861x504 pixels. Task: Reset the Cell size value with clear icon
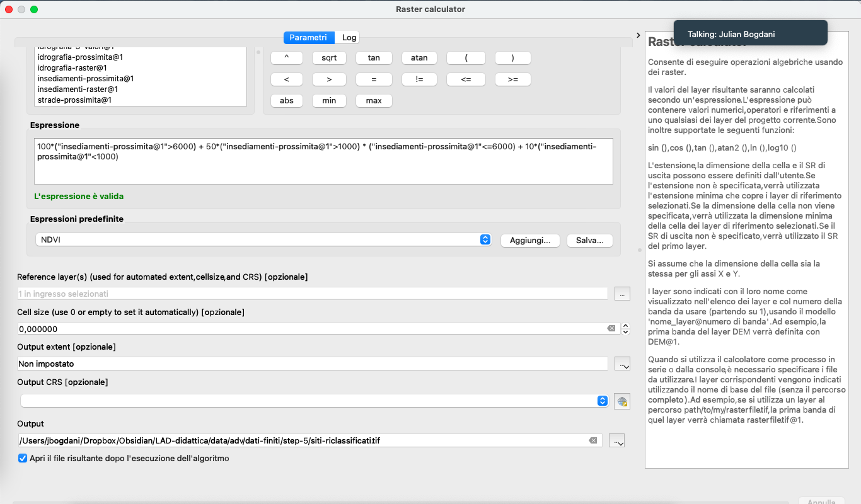click(611, 329)
